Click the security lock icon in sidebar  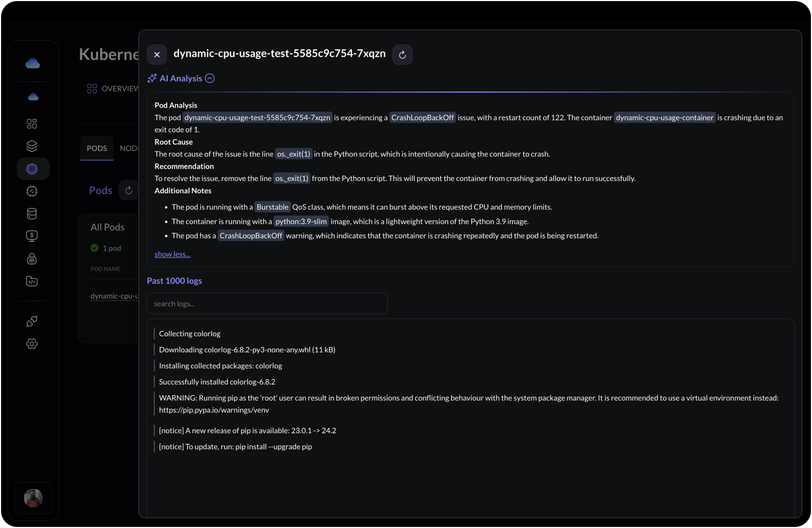(32, 258)
